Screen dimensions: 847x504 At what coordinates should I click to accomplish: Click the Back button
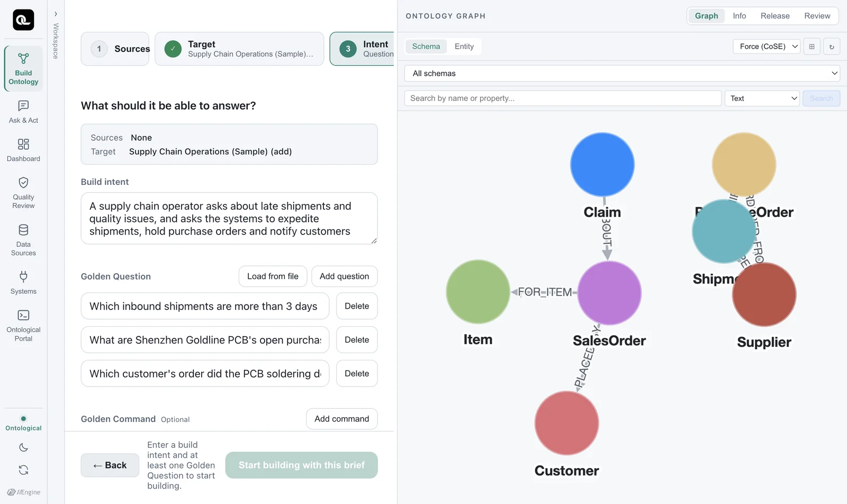110,465
